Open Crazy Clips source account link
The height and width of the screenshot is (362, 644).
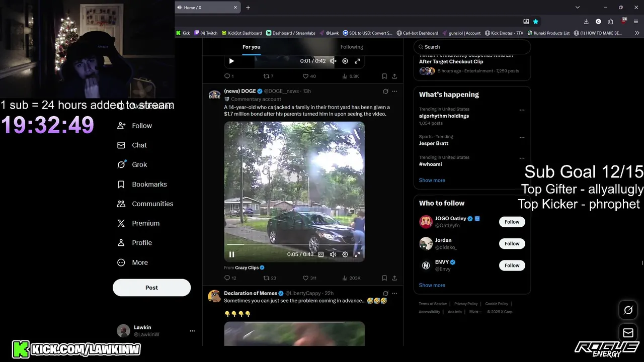pos(247,267)
